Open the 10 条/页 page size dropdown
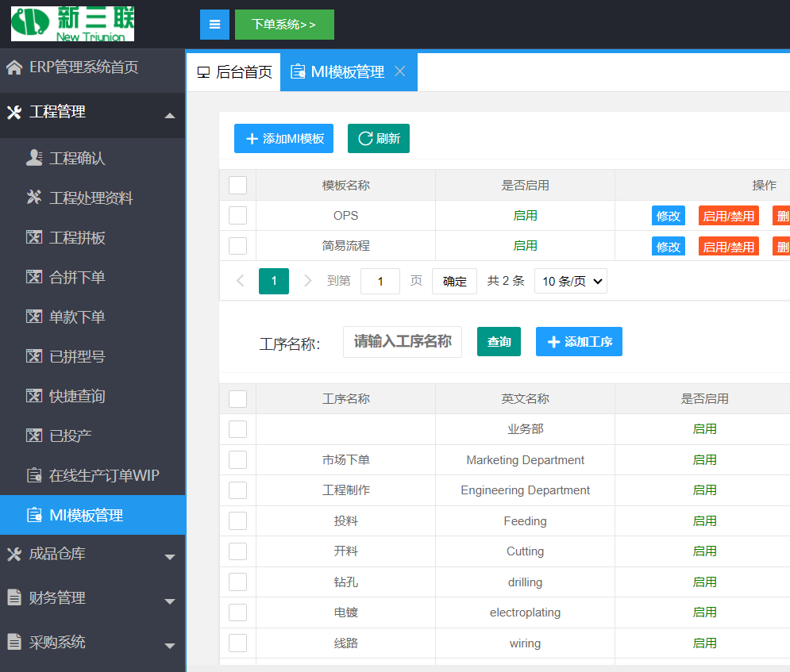The height and width of the screenshot is (672, 790). click(x=571, y=281)
